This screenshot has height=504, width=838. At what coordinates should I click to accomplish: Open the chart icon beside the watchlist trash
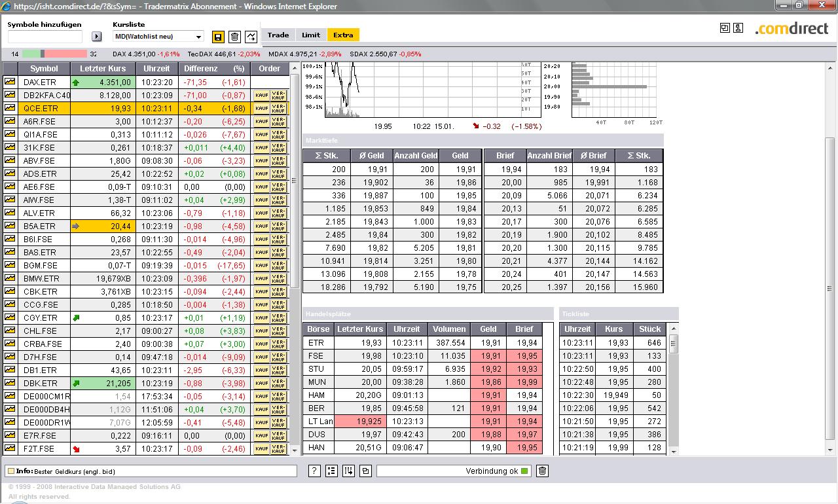click(x=251, y=37)
